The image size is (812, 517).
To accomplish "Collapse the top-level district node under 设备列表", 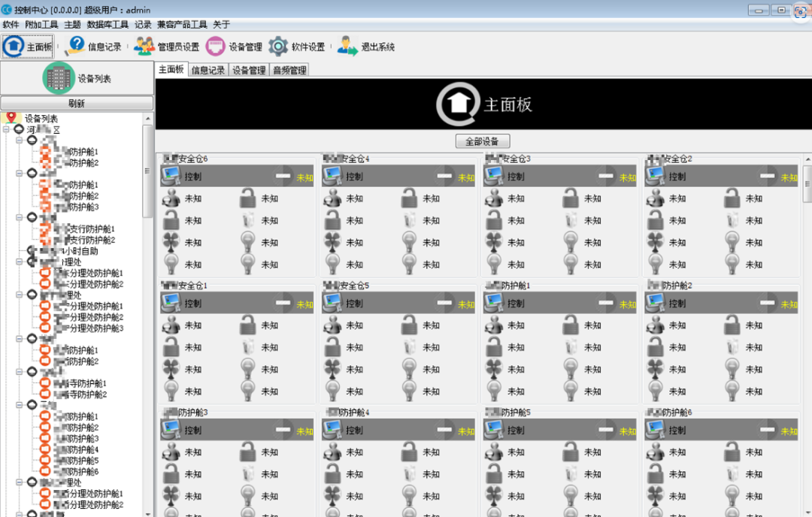I will click(x=6, y=128).
